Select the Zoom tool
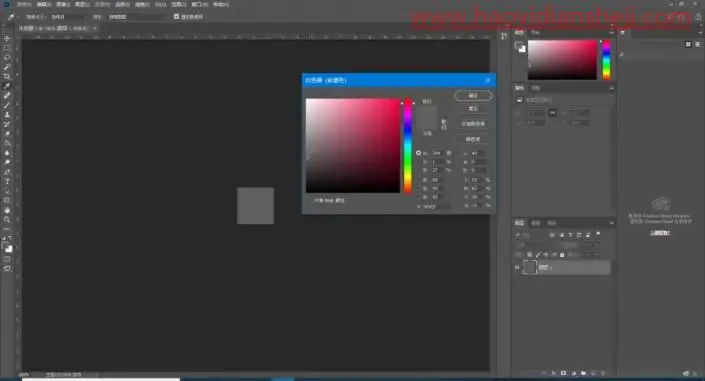This screenshot has width=705, height=381. pyautogui.click(x=7, y=220)
